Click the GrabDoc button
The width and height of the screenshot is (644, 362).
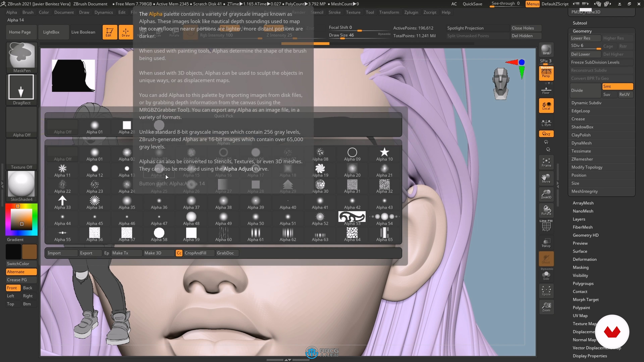coord(227,253)
